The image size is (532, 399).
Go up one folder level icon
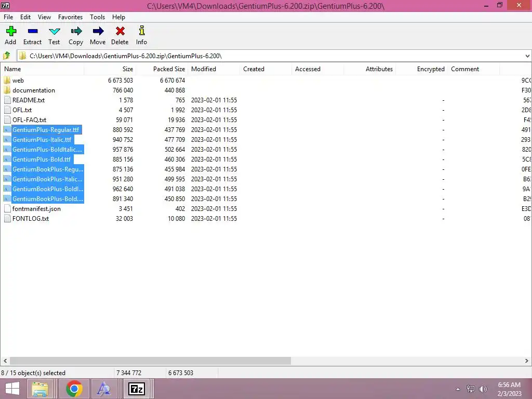7,56
